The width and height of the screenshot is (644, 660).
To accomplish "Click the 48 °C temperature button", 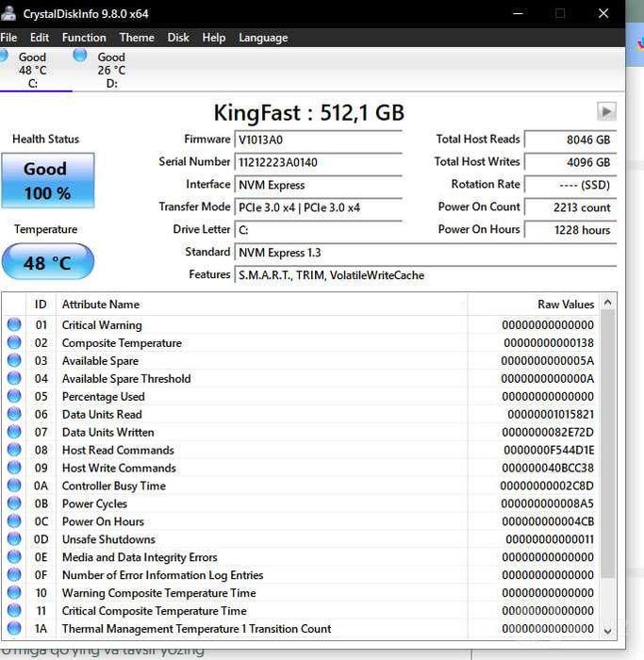I will pyautogui.click(x=47, y=262).
